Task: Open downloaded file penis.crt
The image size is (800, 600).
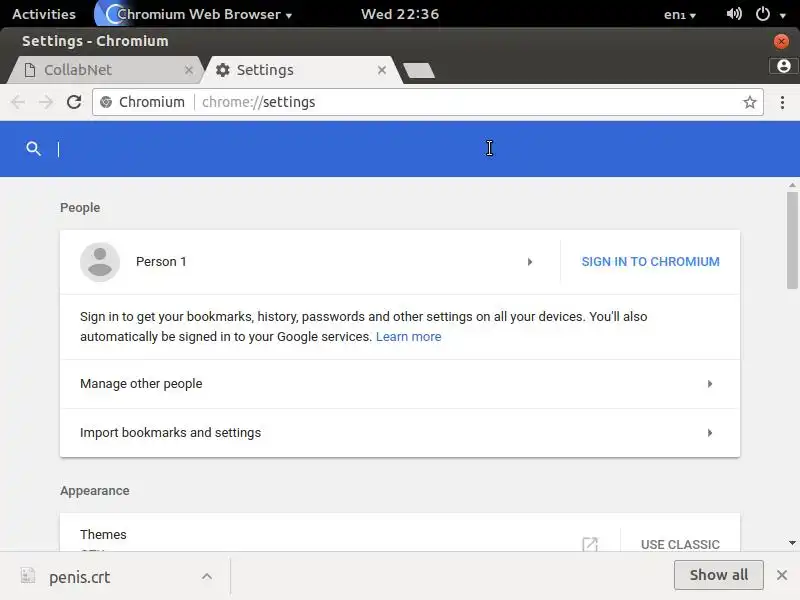Action: (80, 577)
